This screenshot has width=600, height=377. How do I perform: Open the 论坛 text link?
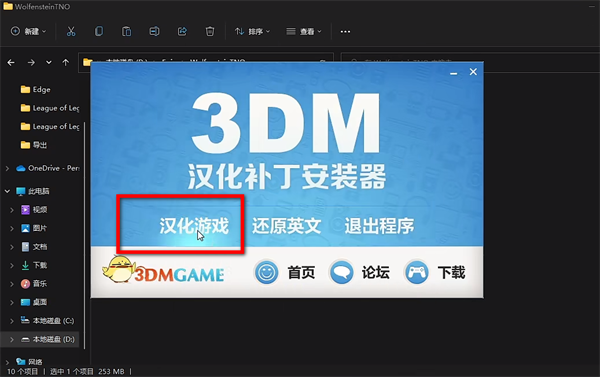375,273
